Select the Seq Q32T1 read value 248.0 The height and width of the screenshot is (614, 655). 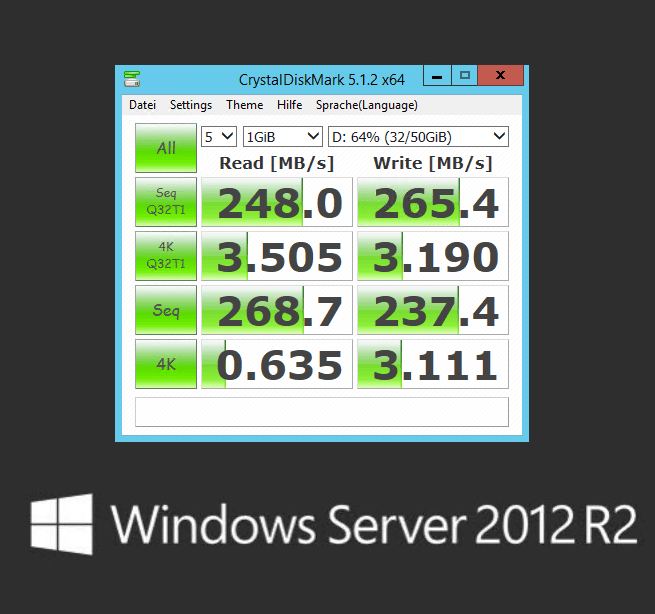[x=277, y=202]
